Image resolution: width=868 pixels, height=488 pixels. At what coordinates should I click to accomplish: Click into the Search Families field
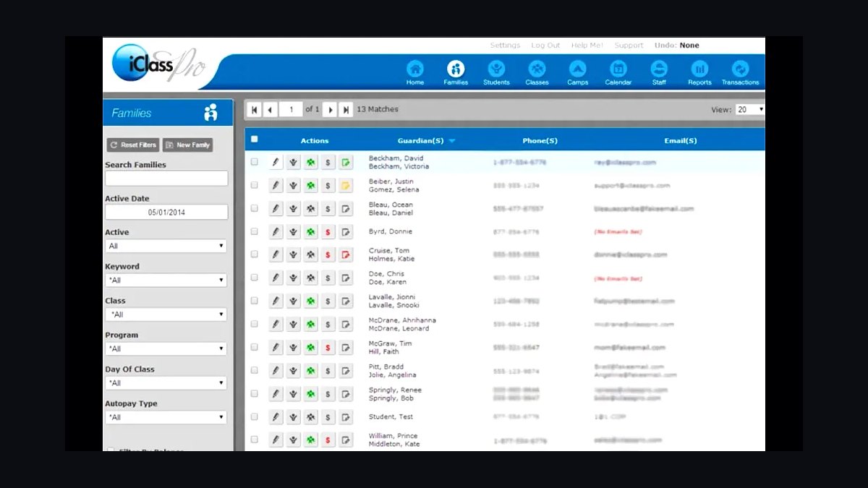pyautogui.click(x=166, y=178)
